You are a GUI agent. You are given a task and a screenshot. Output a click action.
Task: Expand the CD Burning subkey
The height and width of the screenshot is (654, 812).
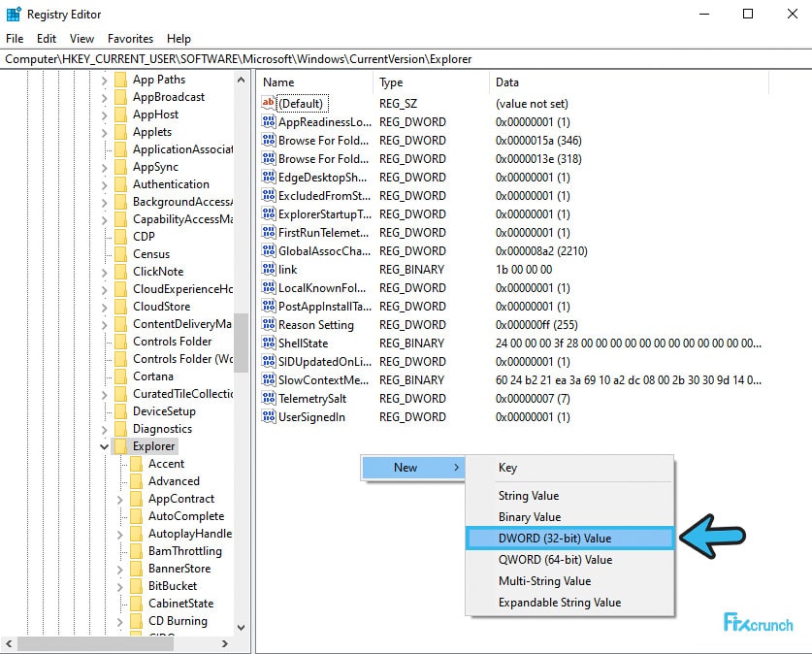(x=119, y=622)
